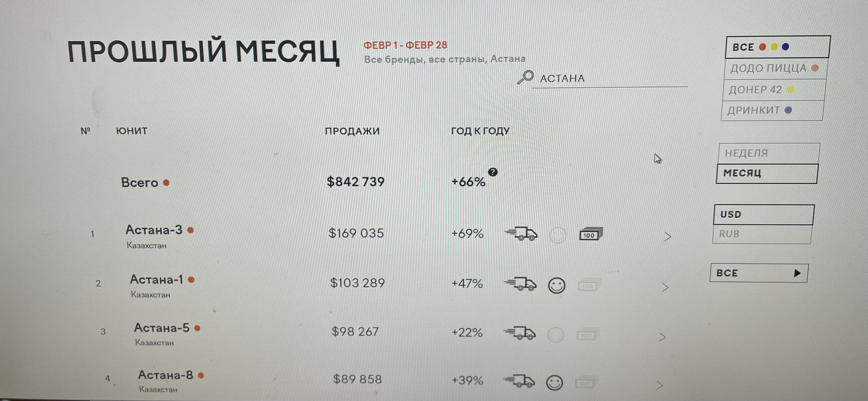Screen dimensions: 868x401
Task: Select the МЕСЯЦ period button
Action: (767, 173)
